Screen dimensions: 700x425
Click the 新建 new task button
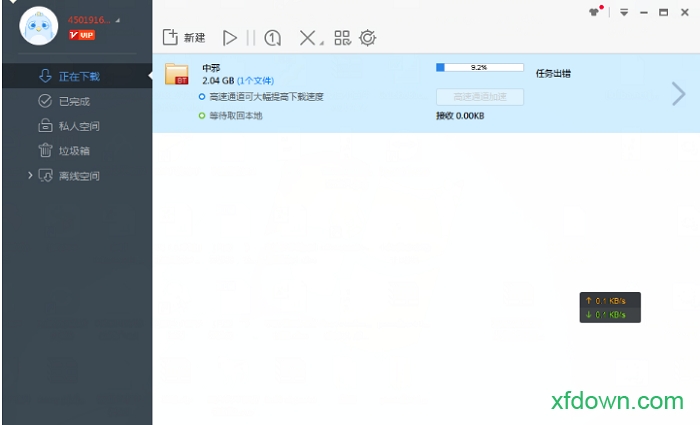point(184,38)
